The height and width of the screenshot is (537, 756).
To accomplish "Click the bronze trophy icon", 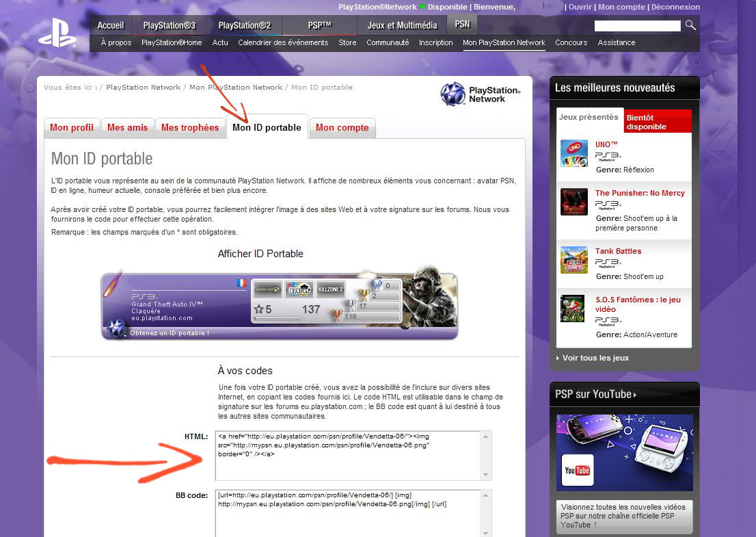I will click(336, 315).
